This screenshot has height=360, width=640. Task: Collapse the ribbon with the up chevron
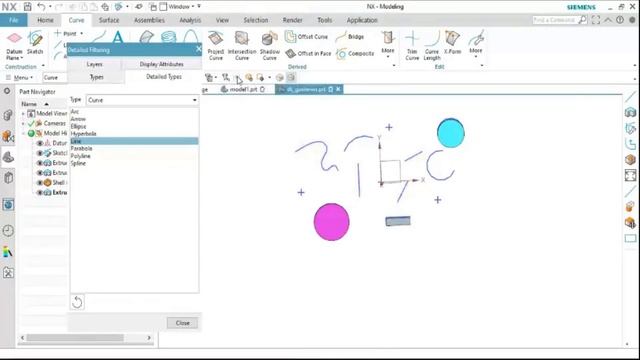[608, 20]
